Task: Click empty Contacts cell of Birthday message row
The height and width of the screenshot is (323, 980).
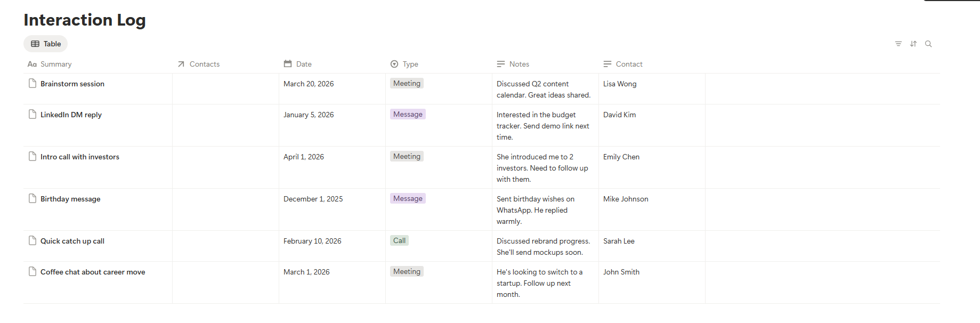Action: [x=225, y=209]
